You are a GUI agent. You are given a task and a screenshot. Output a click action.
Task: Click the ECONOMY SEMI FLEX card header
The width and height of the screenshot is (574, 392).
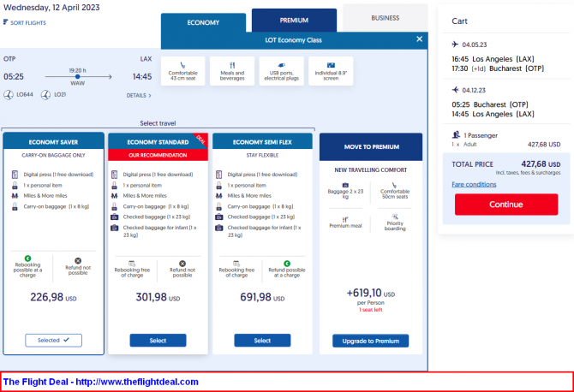pos(262,141)
